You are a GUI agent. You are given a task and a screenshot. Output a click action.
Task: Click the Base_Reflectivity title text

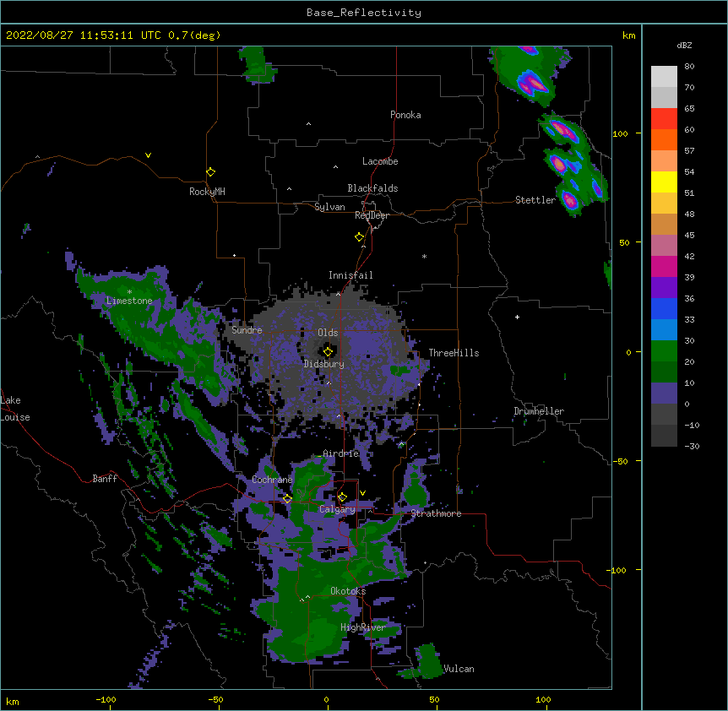[364, 13]
